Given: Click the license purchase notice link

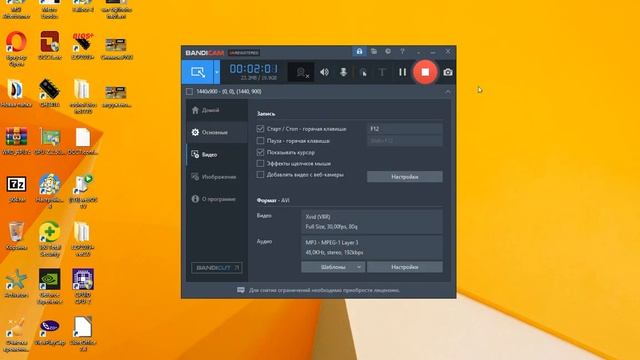Looking at the screenshot, I should pyautogui.click(x=324, y=290).
